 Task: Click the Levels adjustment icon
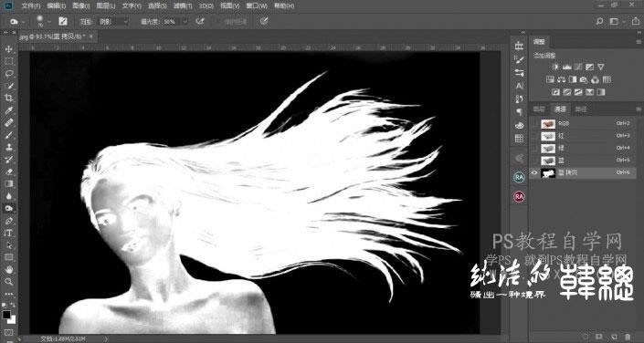[x=567, y=67]
